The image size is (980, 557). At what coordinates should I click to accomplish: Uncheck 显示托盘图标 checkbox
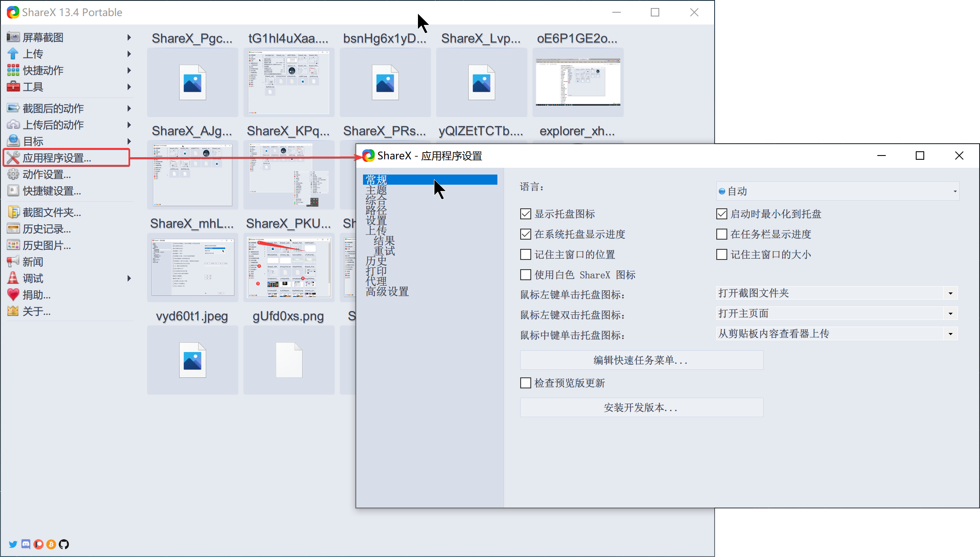coord(526,214)
